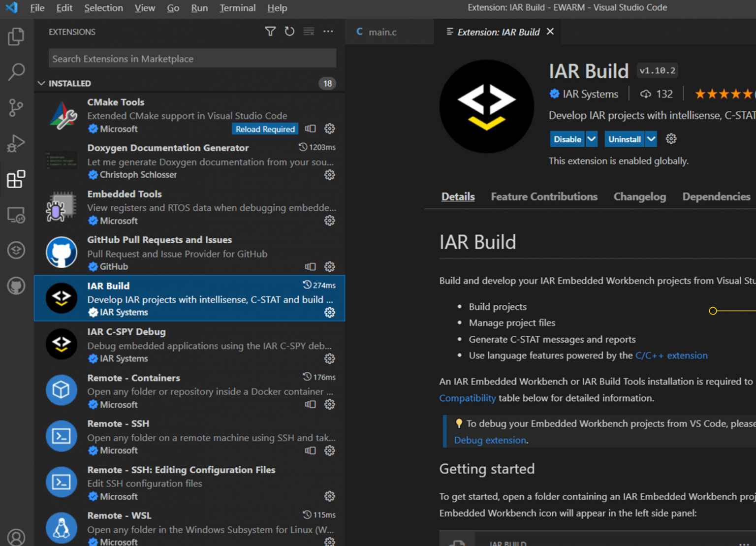The height and width of the screenshot is (546, 756).
Task: Open the Remote Explorer activity bar icon
Action: click(x=16, y=215)
